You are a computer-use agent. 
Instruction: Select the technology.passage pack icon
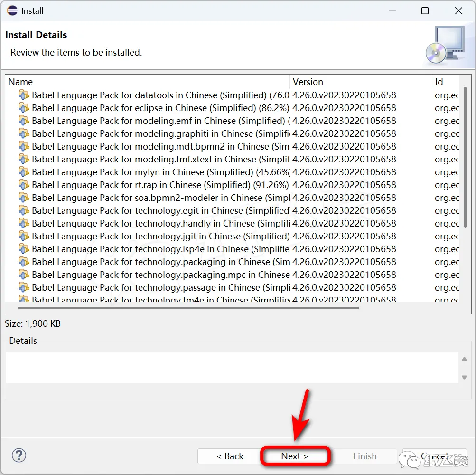click(x=24, y=287)
